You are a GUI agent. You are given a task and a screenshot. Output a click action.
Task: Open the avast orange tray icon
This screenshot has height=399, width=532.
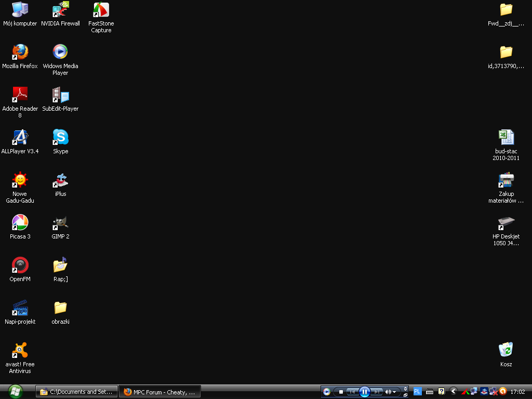(503, 392)
